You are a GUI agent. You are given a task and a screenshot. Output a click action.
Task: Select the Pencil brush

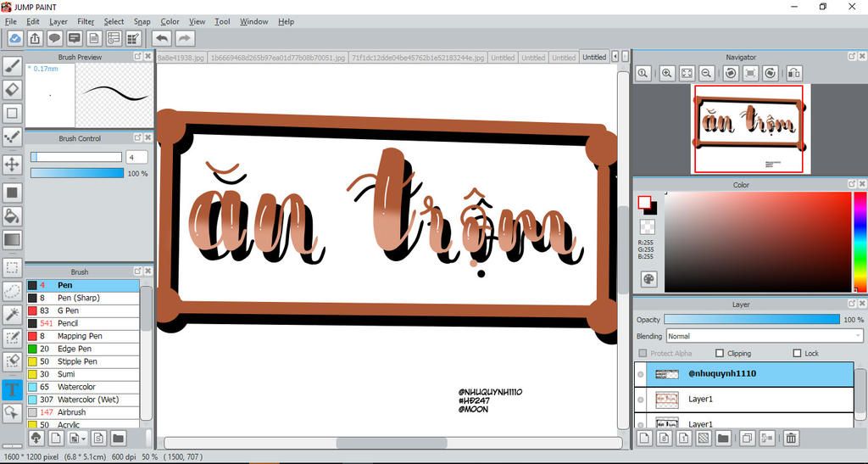tap(82, 323)
